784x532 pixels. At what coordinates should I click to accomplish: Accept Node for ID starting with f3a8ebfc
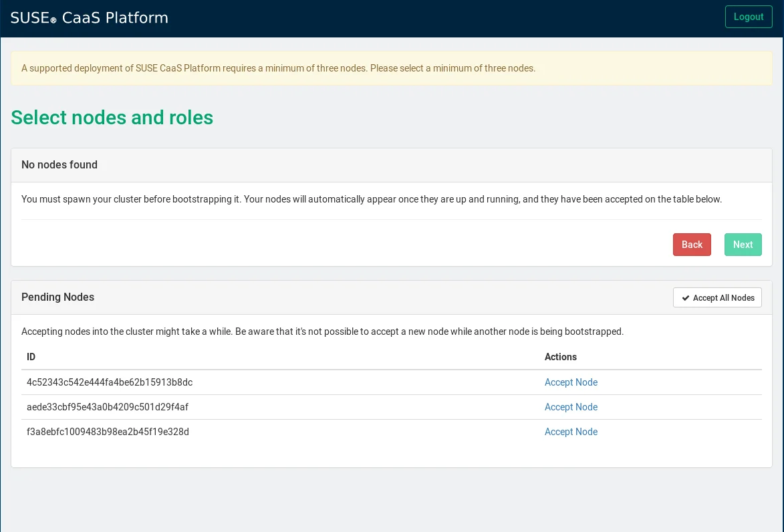[571, 432]
